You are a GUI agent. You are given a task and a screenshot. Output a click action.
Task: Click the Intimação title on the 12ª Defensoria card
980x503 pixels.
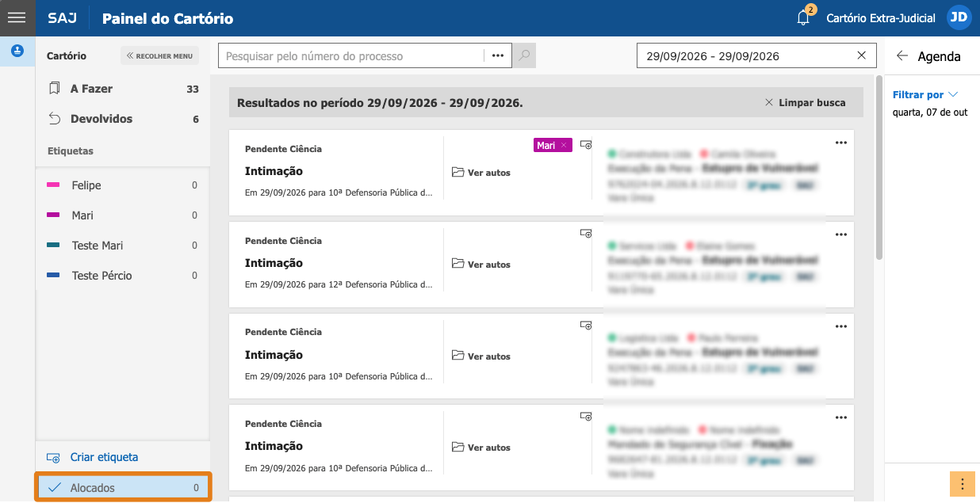point(274,263)
